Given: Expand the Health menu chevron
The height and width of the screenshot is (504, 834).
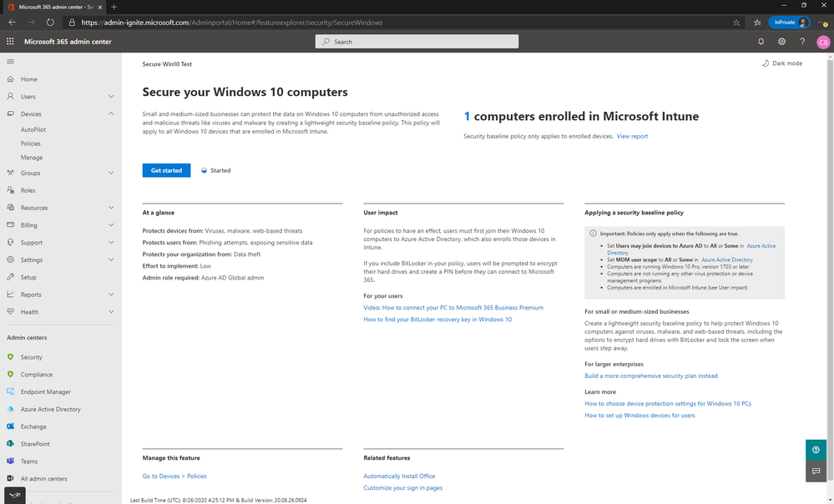Looking at the screenshot, I should pyautogui.click(x=111, y=311).
